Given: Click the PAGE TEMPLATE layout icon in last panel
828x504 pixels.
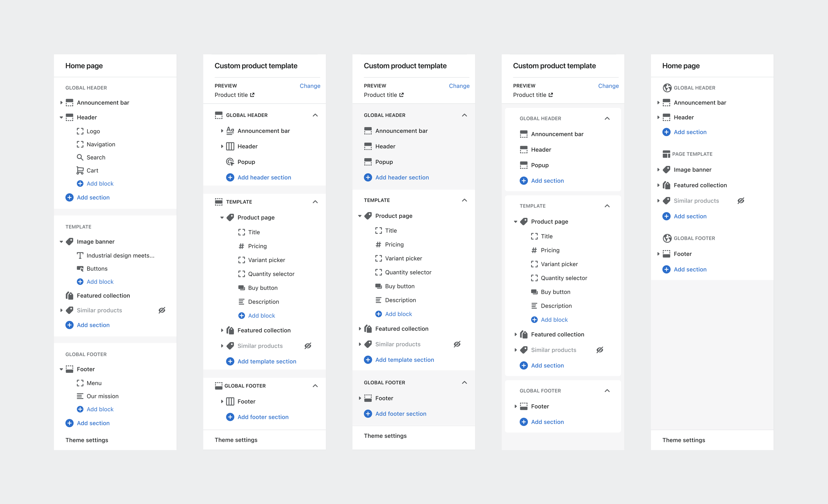Looking at the screenshot, I should click(x=666, y=154).
